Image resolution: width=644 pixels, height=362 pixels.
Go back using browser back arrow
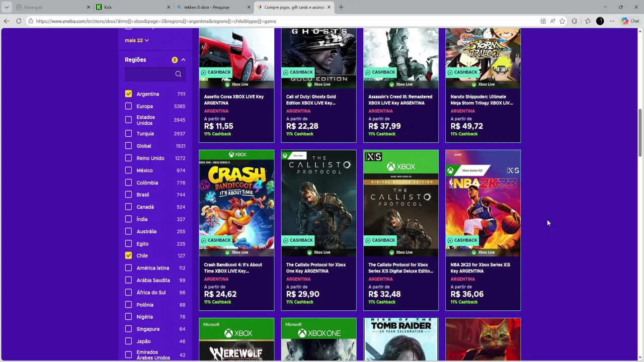click(x=6, y=21)
